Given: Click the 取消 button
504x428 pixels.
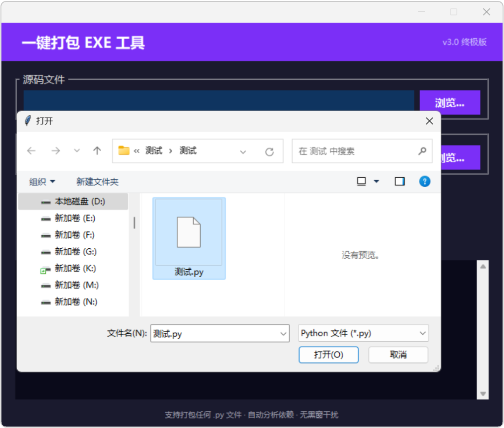Looking at the screenshot, I should 398,355.
